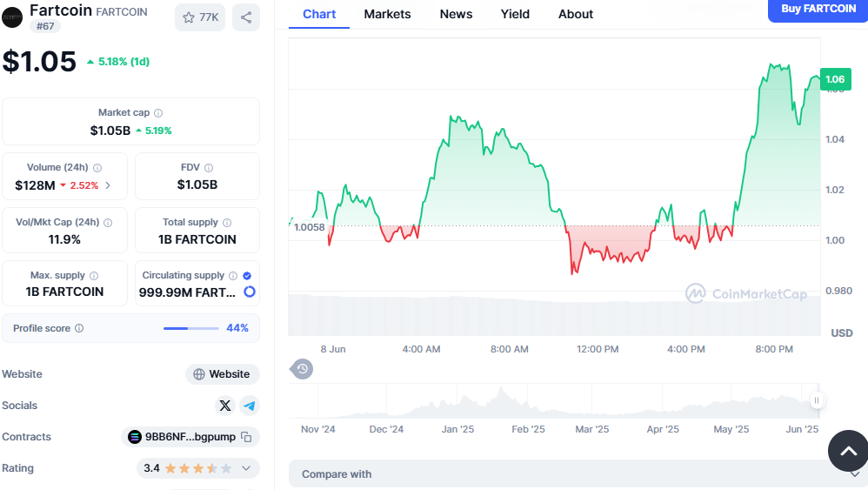868x490 pixels.
Task: Click the $128M volume value
Action: (35, 185)
